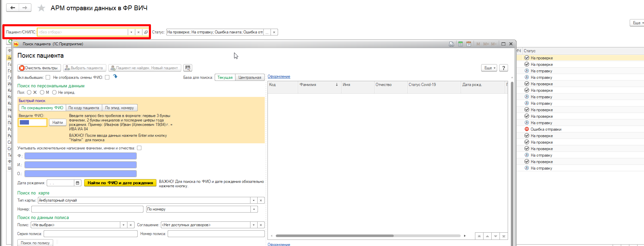Select the Центральная search base tab

[250, 77]
